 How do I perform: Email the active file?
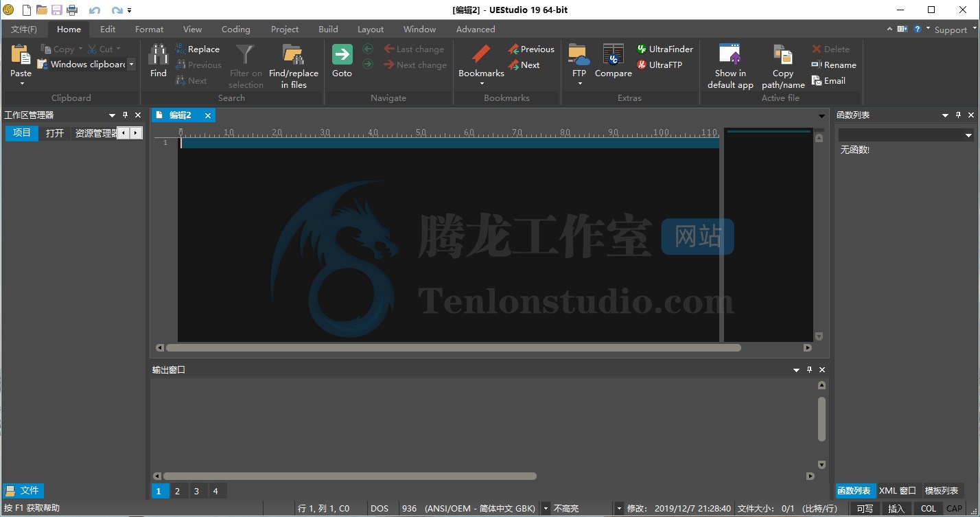coord(828,80)
